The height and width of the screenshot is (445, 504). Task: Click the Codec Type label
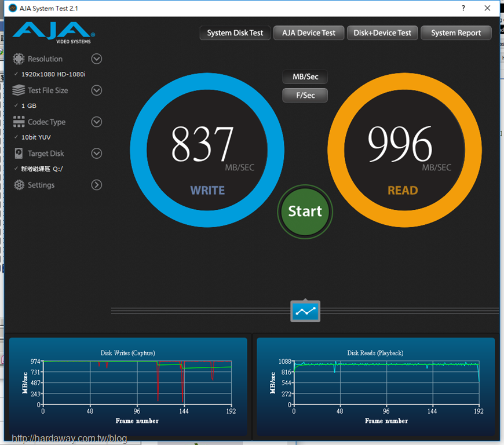pyautogui.click(x=46, y=122)
